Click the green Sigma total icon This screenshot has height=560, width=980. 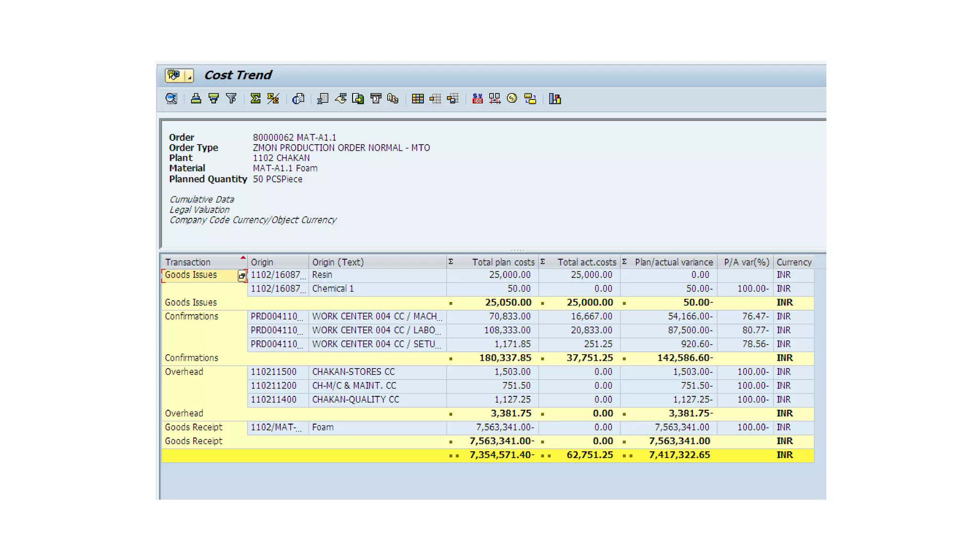[256, 99]
